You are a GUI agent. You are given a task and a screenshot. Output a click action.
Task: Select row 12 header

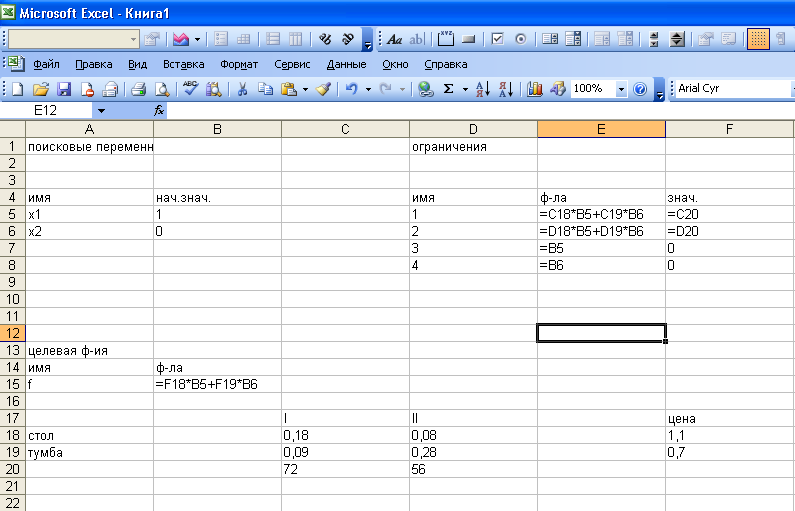13,333
